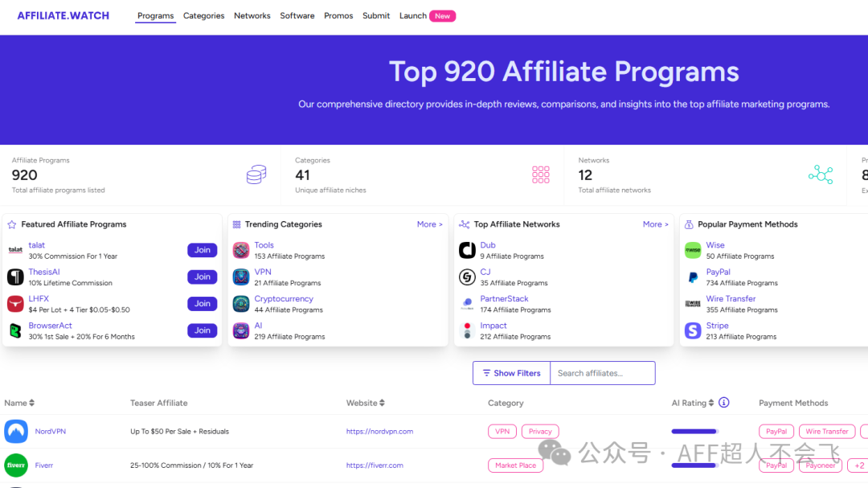Click the pink New badge next to Launch

click(442, 16)
